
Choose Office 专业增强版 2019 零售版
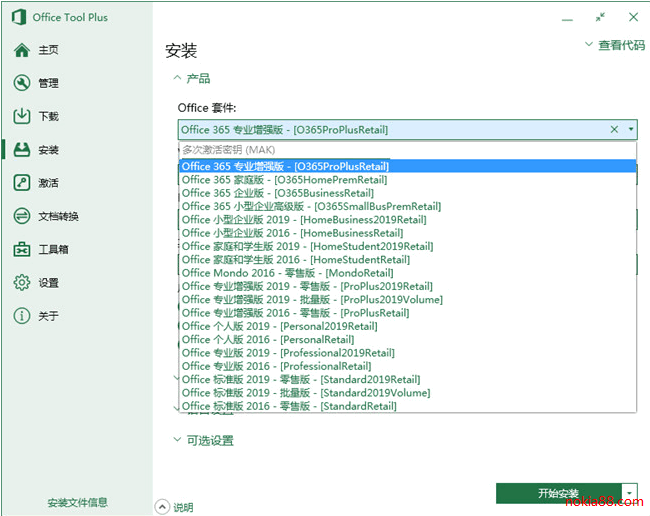point(408,286)
